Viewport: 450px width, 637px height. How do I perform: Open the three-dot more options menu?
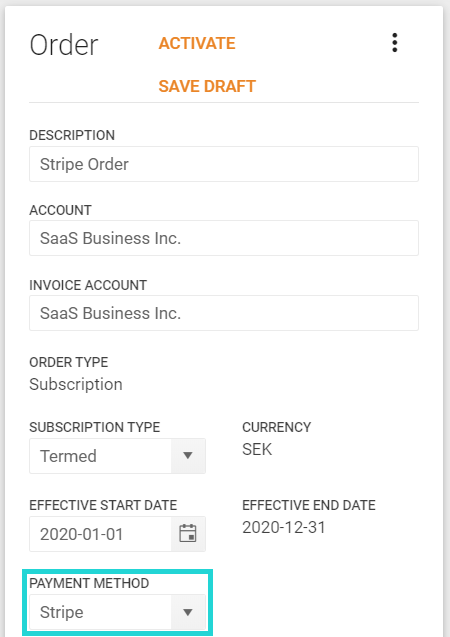click(x=394, y=43)
